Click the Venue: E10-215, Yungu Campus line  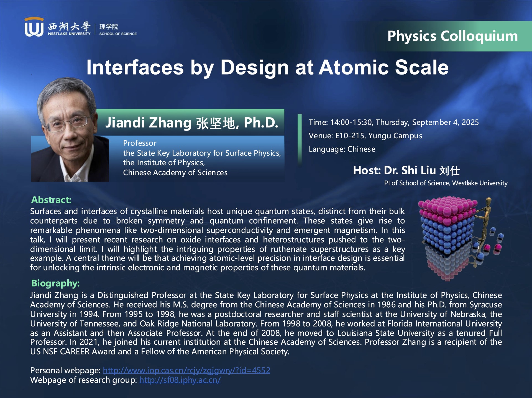point(365,136)
